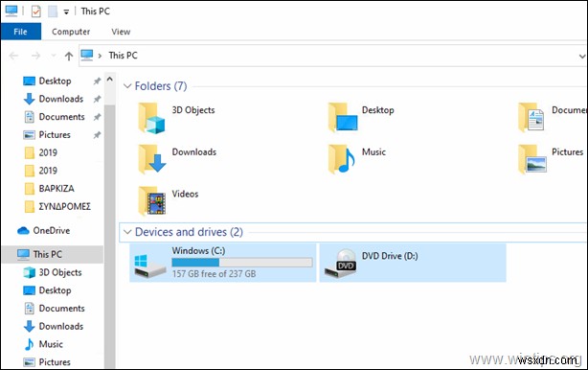Click the Windows (C:) drive label
588x370 pixels.
point(199,251)
